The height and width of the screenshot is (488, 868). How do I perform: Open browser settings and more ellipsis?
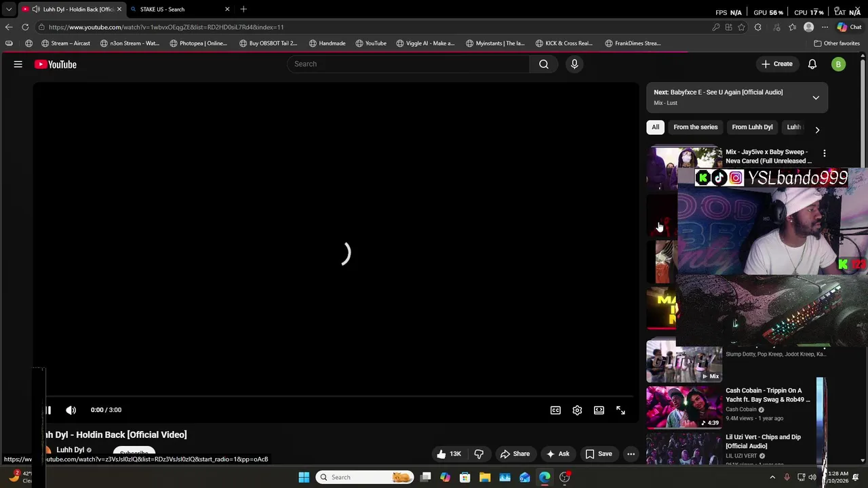(x=825, y=27)
